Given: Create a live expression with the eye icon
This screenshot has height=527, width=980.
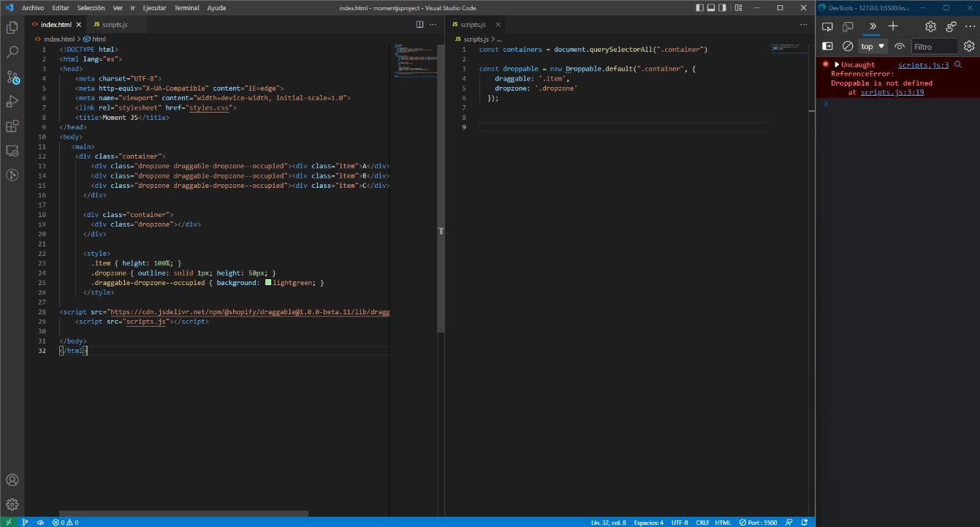Looking at the screenshot, I should point(899,45).
